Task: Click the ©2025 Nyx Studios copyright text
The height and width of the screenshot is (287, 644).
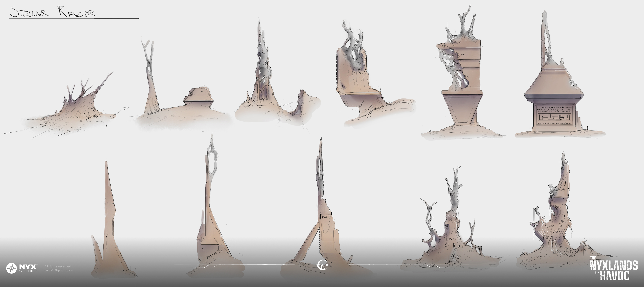Action: [x=58, y=270]
